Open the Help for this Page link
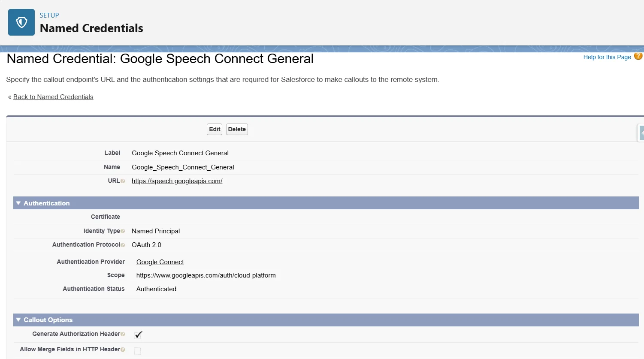 (607, 57)
